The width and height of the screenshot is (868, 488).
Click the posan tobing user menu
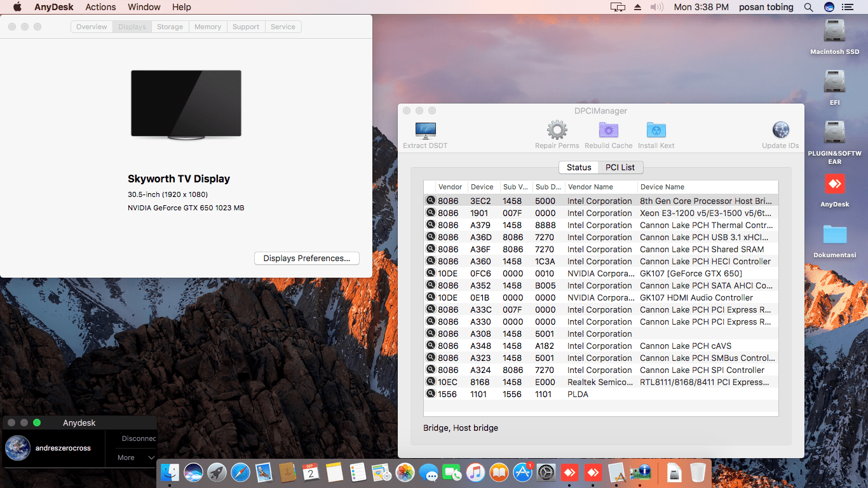766,7
